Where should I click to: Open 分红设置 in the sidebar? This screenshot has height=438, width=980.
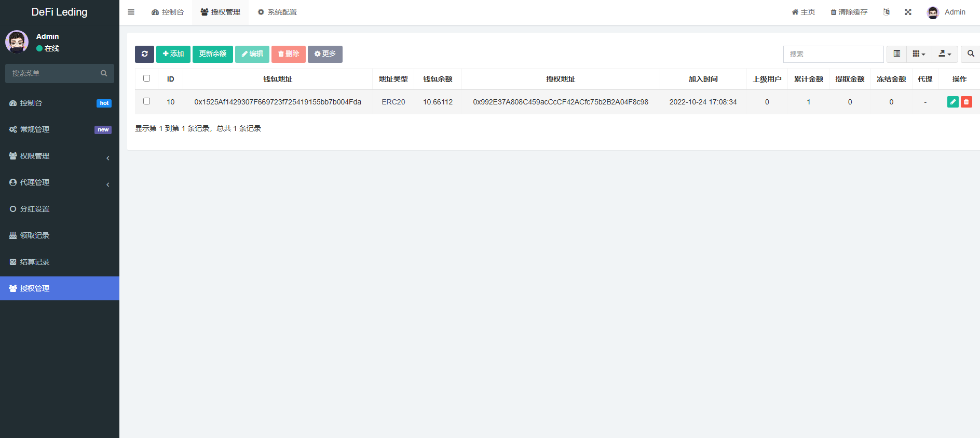[x=60, y=209]
